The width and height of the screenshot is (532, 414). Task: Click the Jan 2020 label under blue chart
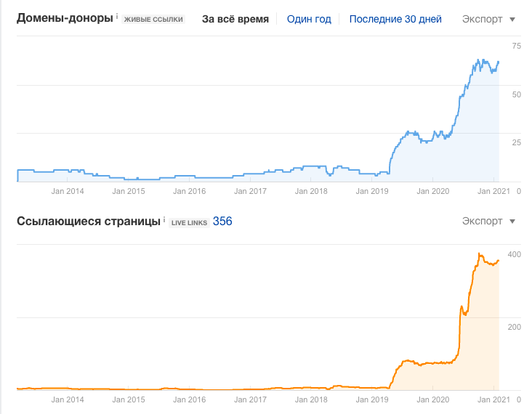click(x=433, y=192)
